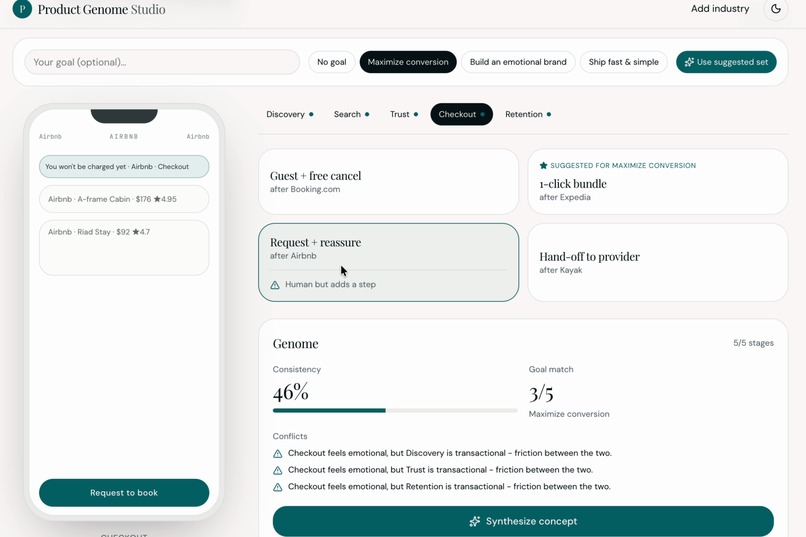Open the Retention stage tab
The width and height of the screenshot is (806, 537).
[x=528, y=114]
